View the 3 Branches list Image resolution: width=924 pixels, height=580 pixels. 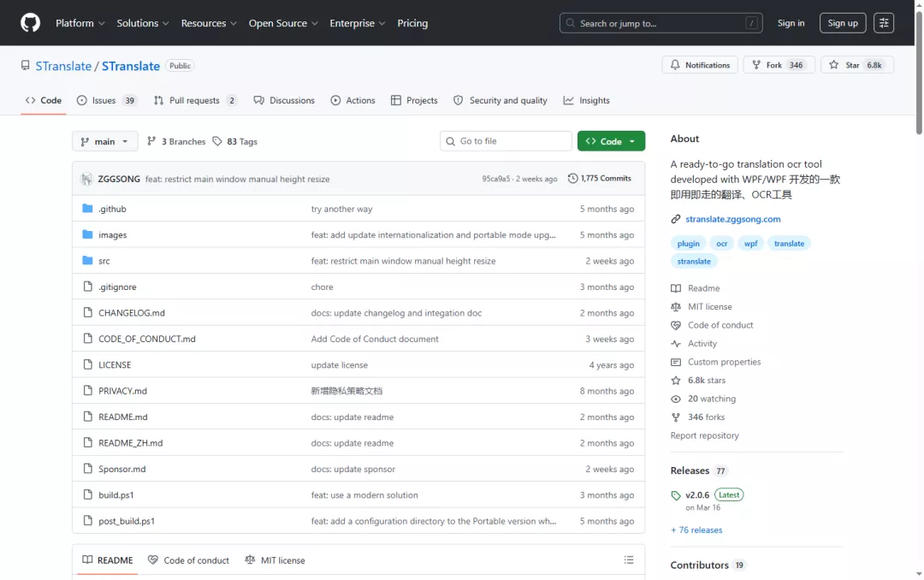click(x=176, y=141)
